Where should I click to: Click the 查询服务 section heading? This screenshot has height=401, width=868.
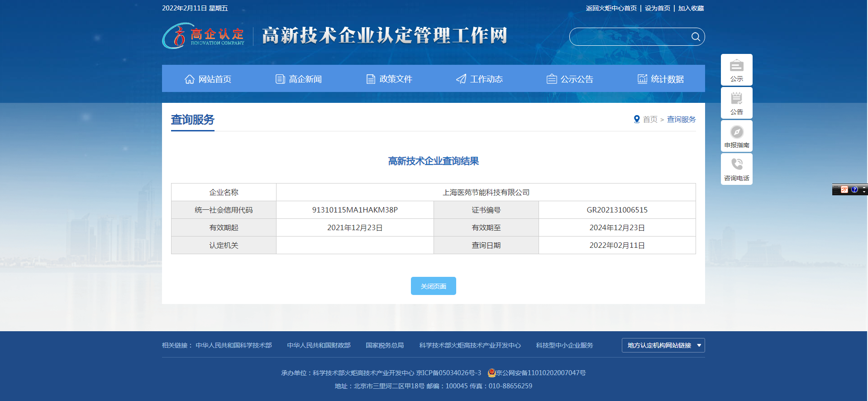[192, 120]
